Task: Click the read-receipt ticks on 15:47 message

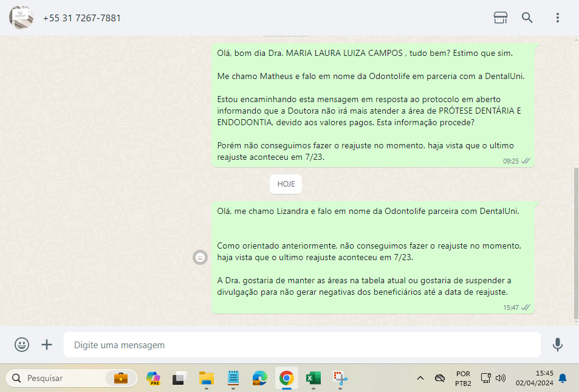Action: tap(526, 307)
